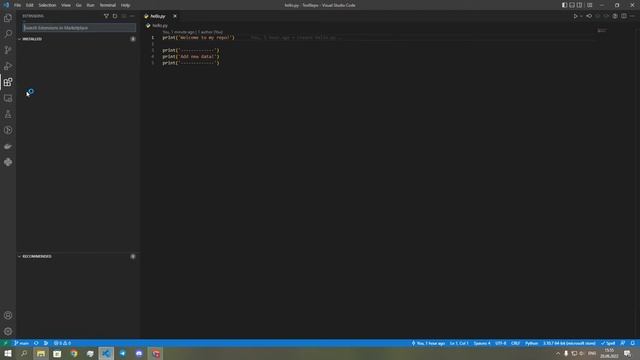The height and width of the screenshot is (360, 640).
Task: Focus Search Extensions in Marketplace field
Action: pos(79,28)
